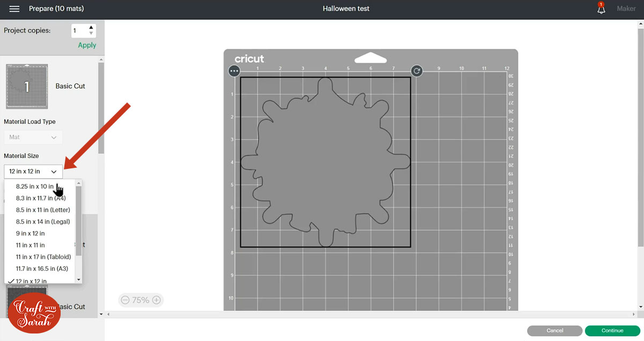Image resolution: width=644 pixels, height=341 pixels.
Task: Click the 75% zoom level text
Action: tap(141, 300)
